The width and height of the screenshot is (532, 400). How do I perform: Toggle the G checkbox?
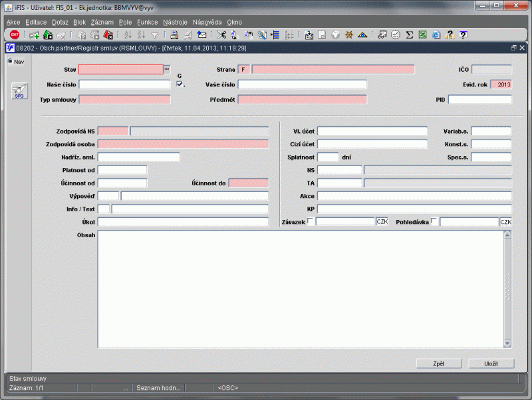pyautogui.click(x=180, y=84)
